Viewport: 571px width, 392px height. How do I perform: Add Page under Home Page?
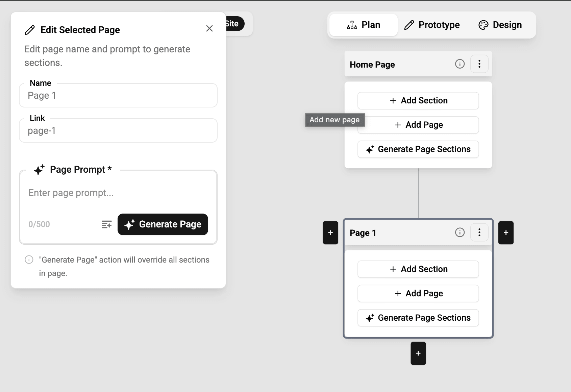418,125
